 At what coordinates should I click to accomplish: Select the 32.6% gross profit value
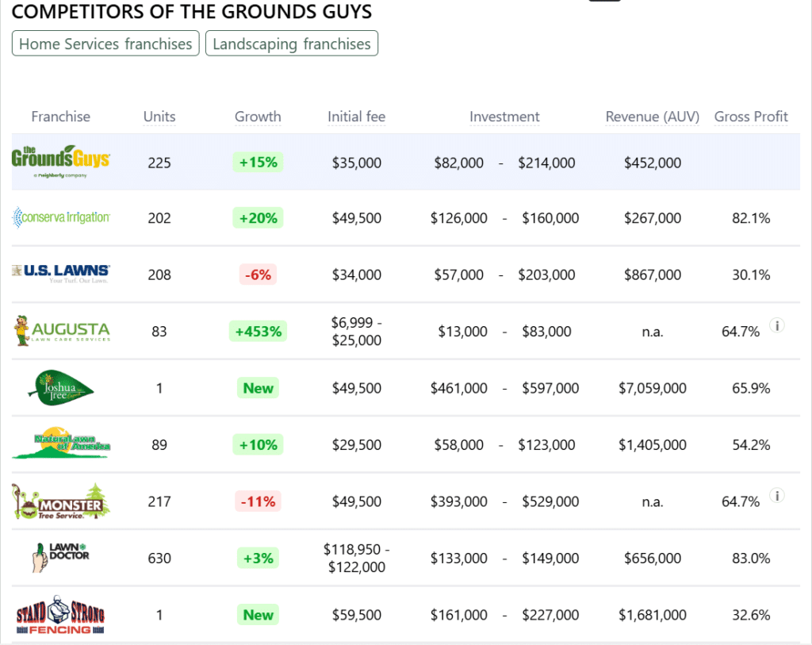(x=751, y=615)
